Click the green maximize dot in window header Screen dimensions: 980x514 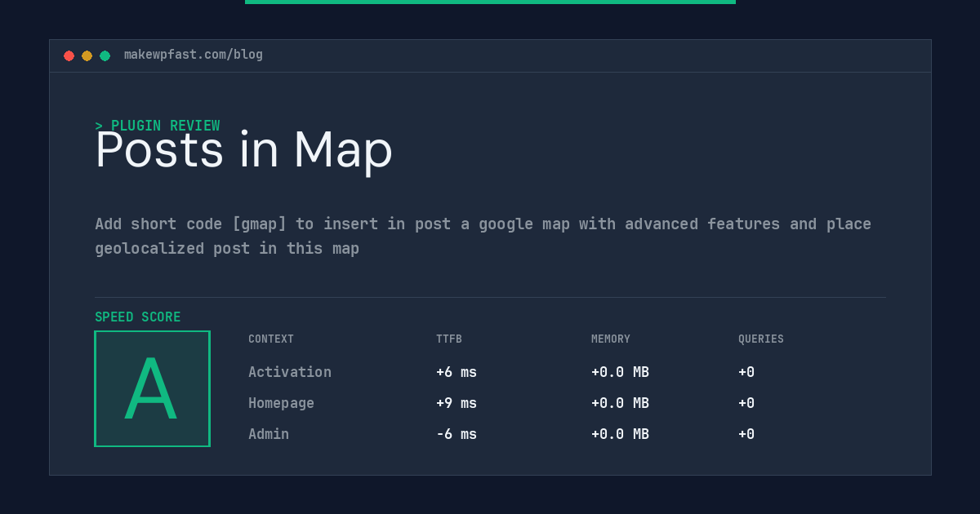(105, 55)
